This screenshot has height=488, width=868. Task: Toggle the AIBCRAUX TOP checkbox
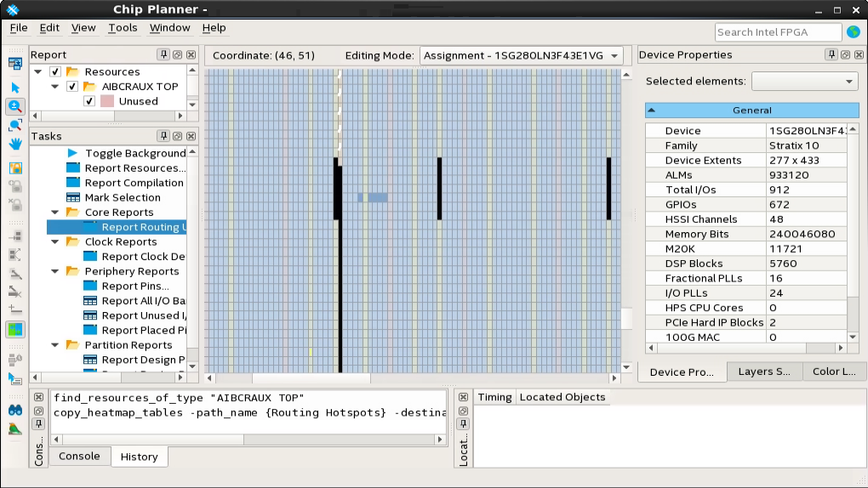click(72, 87)
